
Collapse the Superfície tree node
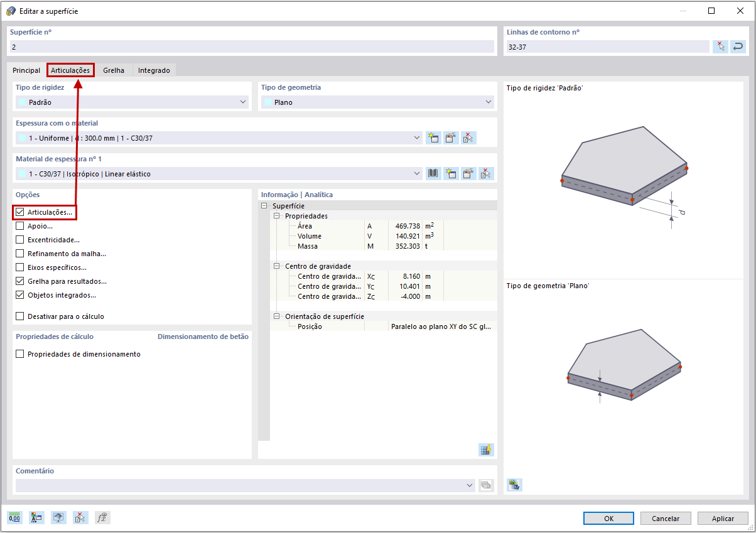[x=264, y=206]
